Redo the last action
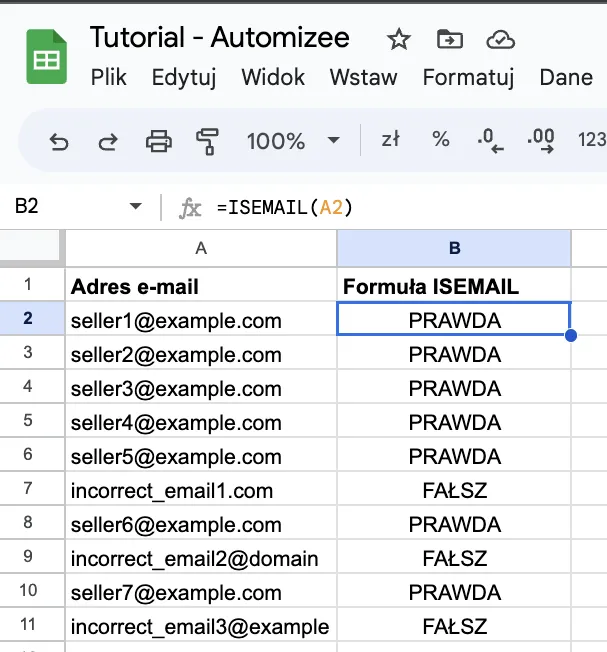The width and height of the screenshot is (607, 652). pos(108,141)
